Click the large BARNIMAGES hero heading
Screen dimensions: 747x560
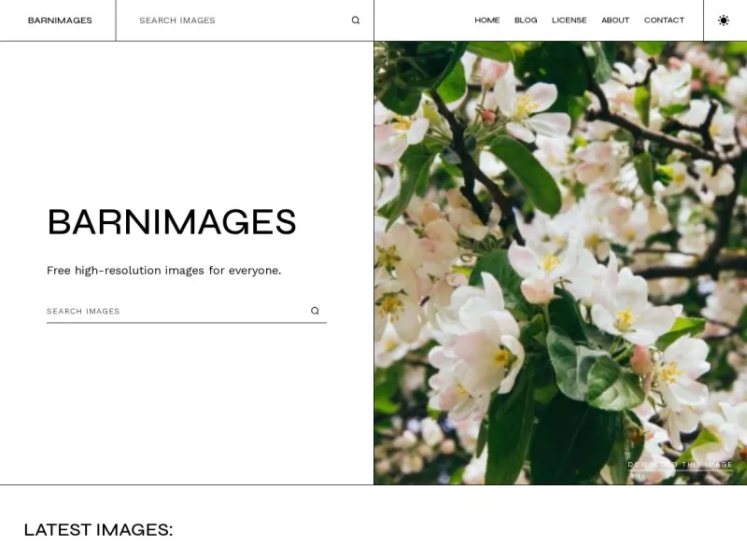pos(172,222)
